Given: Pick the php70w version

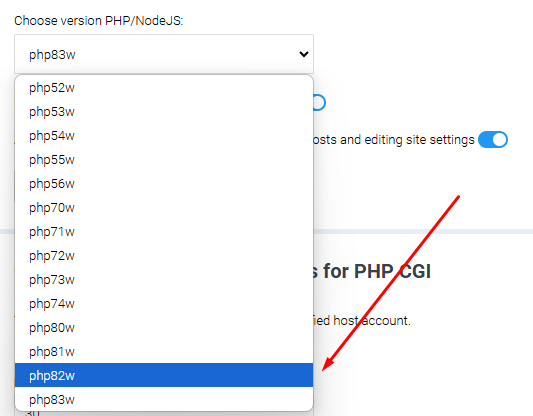Looking at the screenshot, I should click(164, 208).
